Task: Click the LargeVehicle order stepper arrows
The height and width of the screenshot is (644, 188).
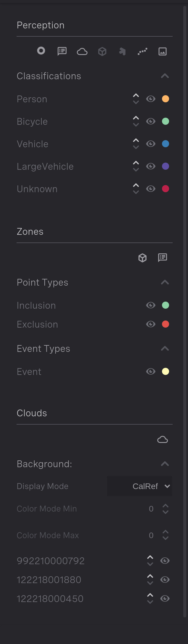Action: [x=136, y=166]
